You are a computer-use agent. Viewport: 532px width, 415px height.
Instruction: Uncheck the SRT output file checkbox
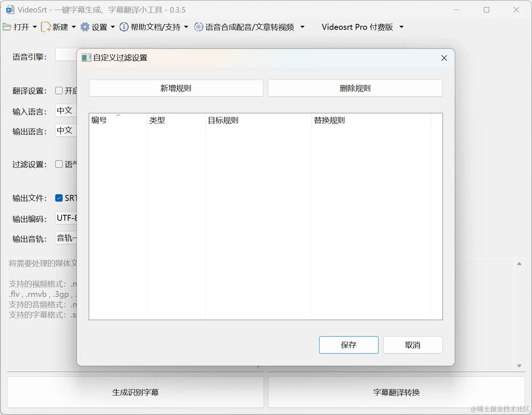(x=59, y=198)
